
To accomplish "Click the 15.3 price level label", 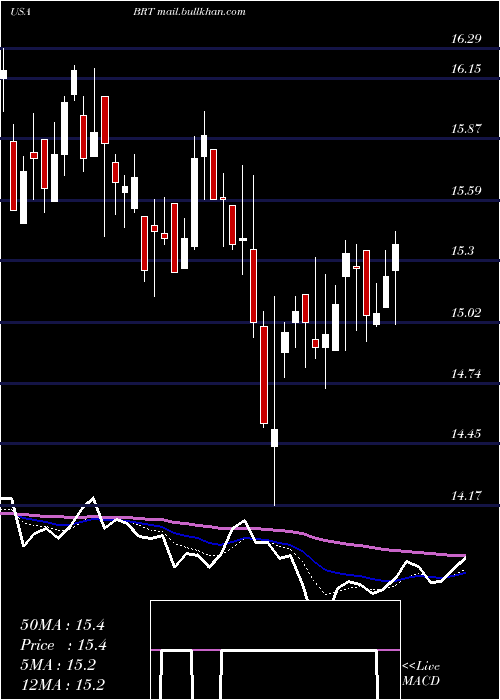I will 462,251.
